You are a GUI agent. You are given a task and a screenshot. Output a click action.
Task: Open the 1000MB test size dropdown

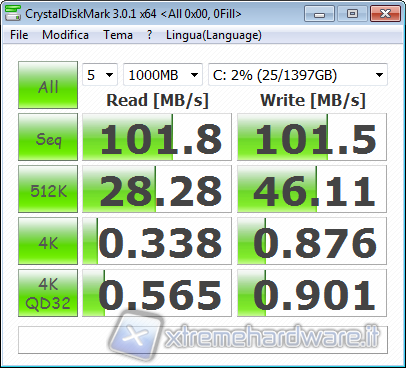pos(163,75)
